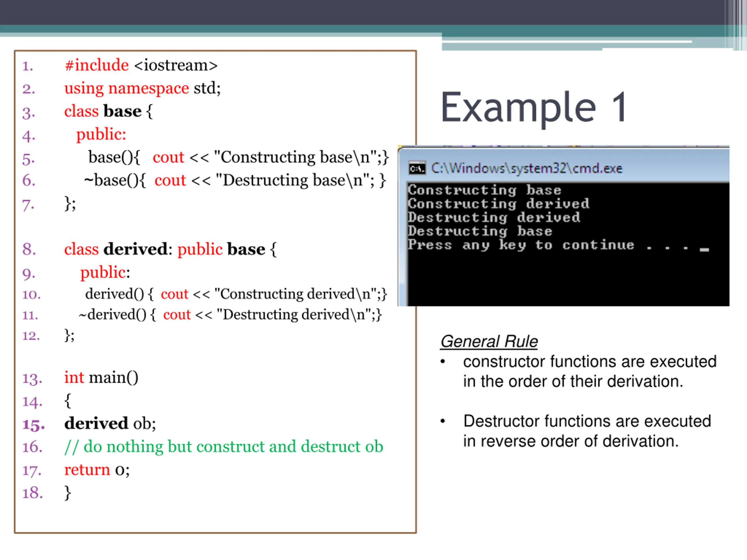The height and width of the screenshot is (560, 747).
Task: Click the 'derived ob;' statement on line 15
Action: tap(110, 423)
